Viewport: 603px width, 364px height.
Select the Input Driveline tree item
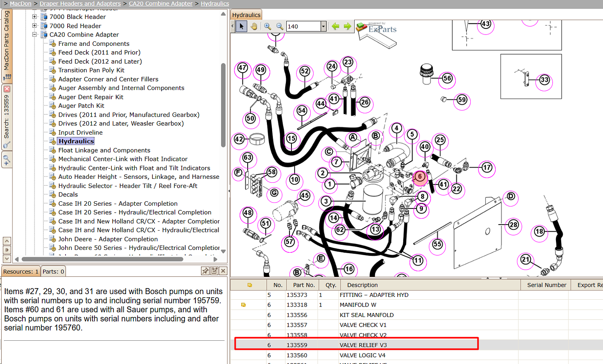pyautogui.click(x=80, y=133)
